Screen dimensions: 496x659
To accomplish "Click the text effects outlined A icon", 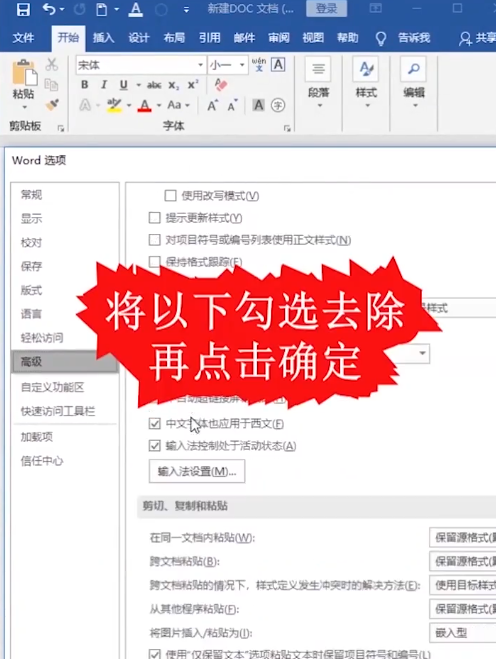I will coord(85,105).
